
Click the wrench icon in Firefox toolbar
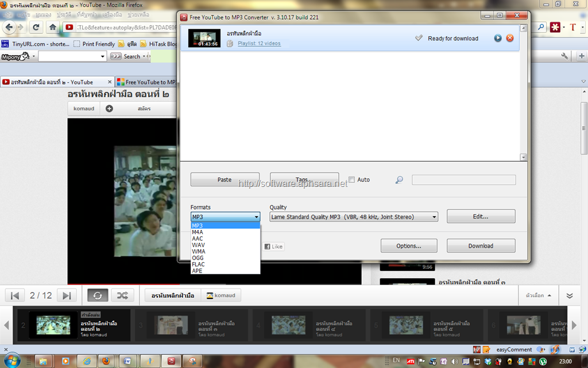tap(565, 56)
